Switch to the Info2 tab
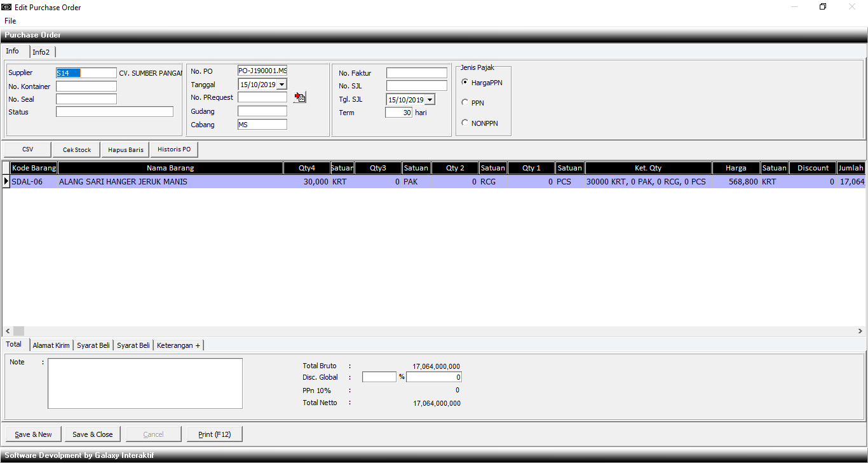This screenshot has height=463, width=868. click(41, 52)
